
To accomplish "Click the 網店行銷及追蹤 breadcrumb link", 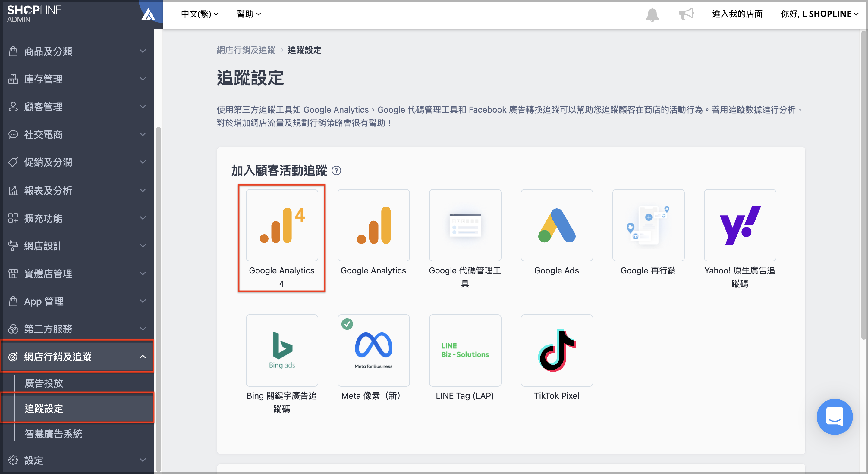I will [246, 50].
